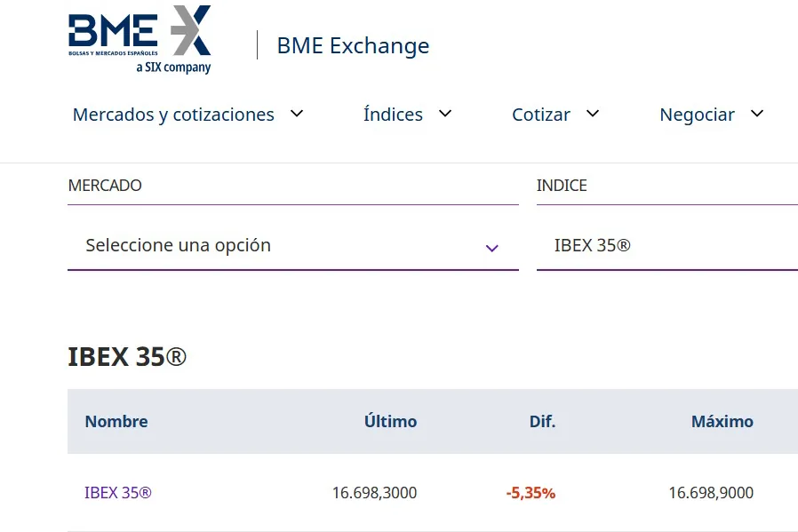The image size is (798, 532).
Task: Select the Índices menu item
Action: pyautogui.click(x=392, y=114)
